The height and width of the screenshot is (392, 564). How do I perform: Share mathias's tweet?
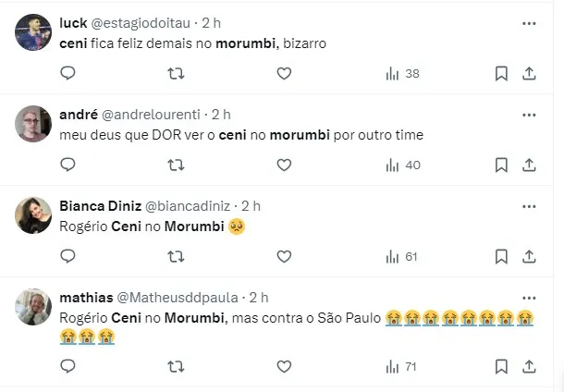[529, 365]
